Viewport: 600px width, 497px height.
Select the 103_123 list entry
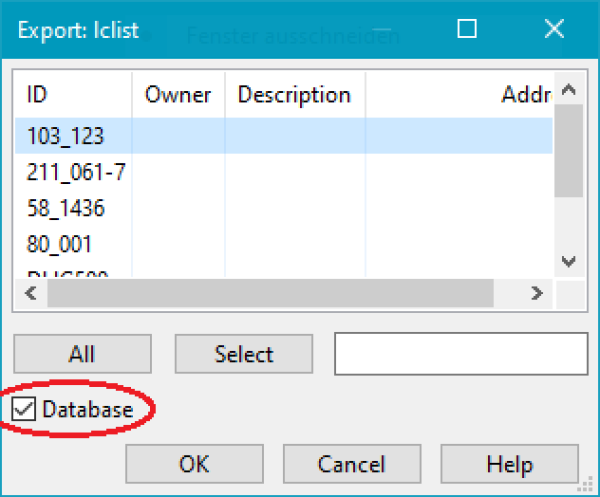[66, 136]
